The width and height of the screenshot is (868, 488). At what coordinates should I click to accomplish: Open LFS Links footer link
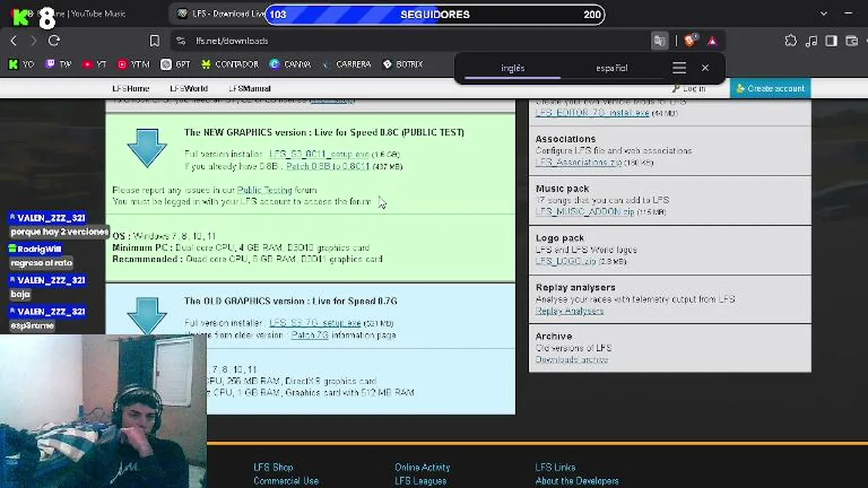[x=555, y=467]
